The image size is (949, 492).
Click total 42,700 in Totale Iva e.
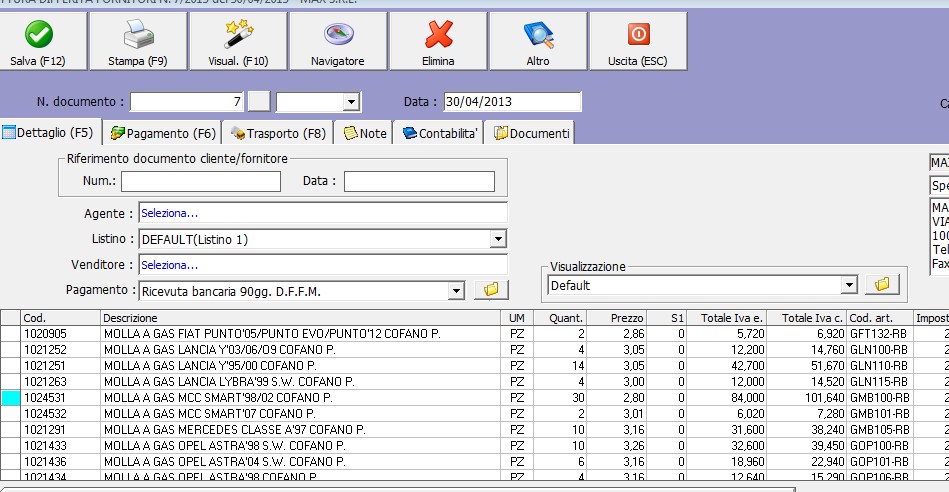click(748, 366)
